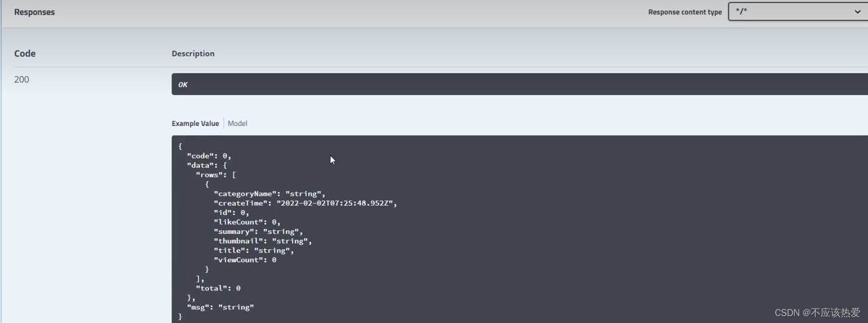Click the Responses section heading
The image size is (868, 323).
[34, 12]
